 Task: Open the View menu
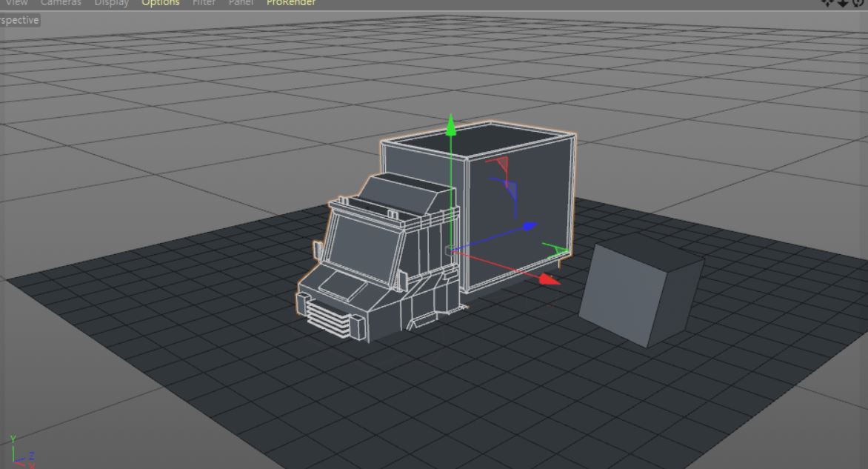[16, 3]
